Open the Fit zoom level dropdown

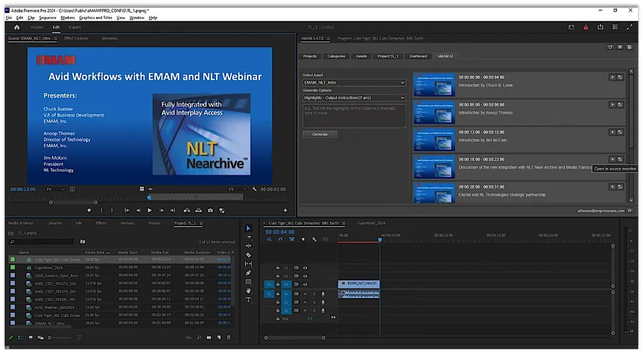tap(55, 189)
